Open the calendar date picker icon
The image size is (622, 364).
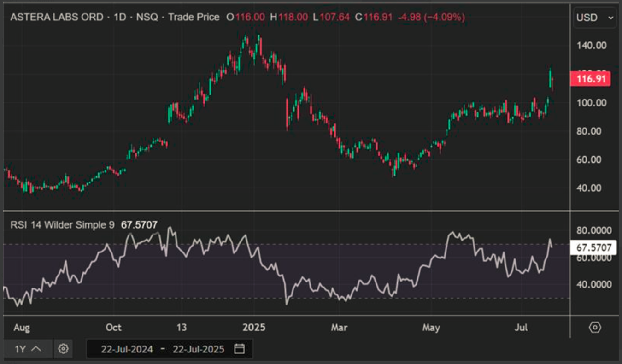[239, 349]
